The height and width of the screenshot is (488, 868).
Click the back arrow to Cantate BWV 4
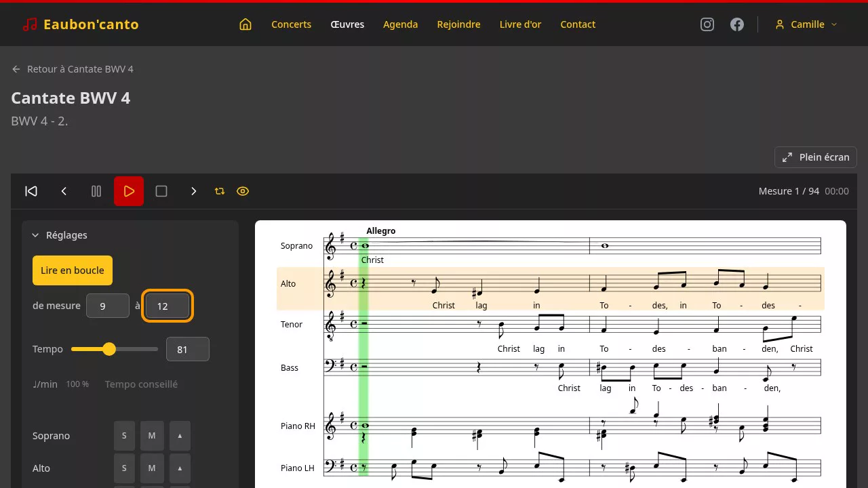click(x=16, y=69)
